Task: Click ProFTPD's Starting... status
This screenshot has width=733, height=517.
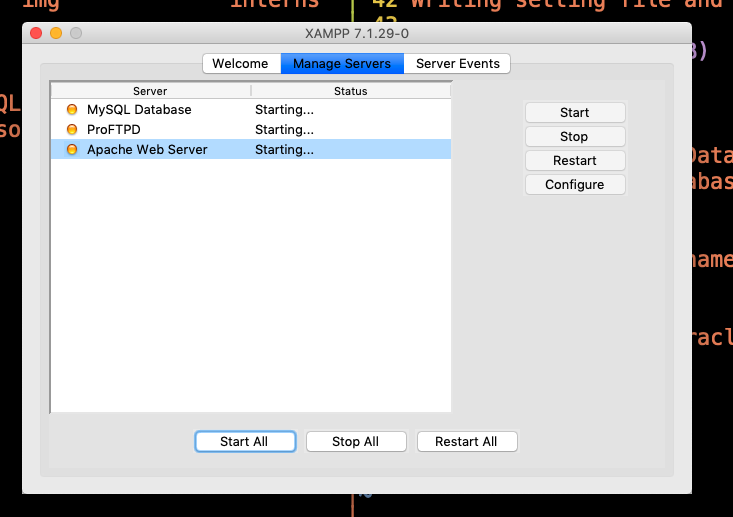Action: coord(284,129)
